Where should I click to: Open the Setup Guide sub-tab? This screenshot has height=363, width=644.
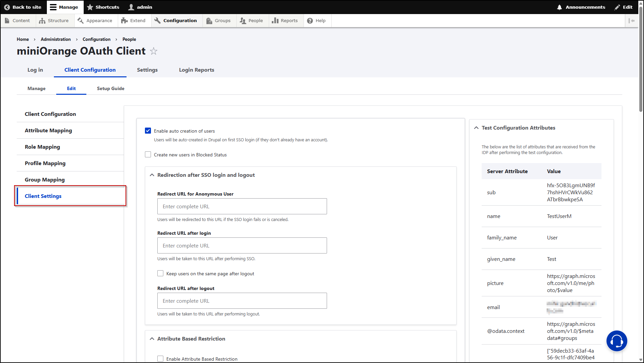tap(111, 88)
